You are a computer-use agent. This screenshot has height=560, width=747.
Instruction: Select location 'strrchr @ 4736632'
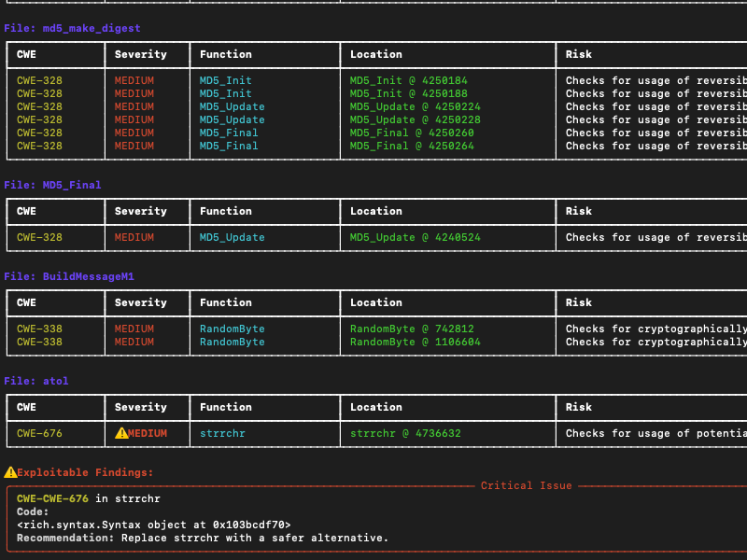[405, 433]
